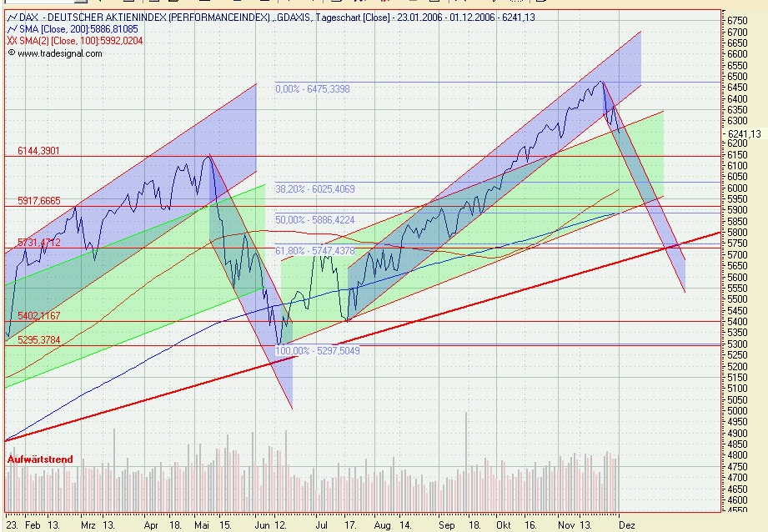Screen dimensions: 768x532
Task: Click the 17. date after Jul on axis
Action: click(x=350, y=525)
